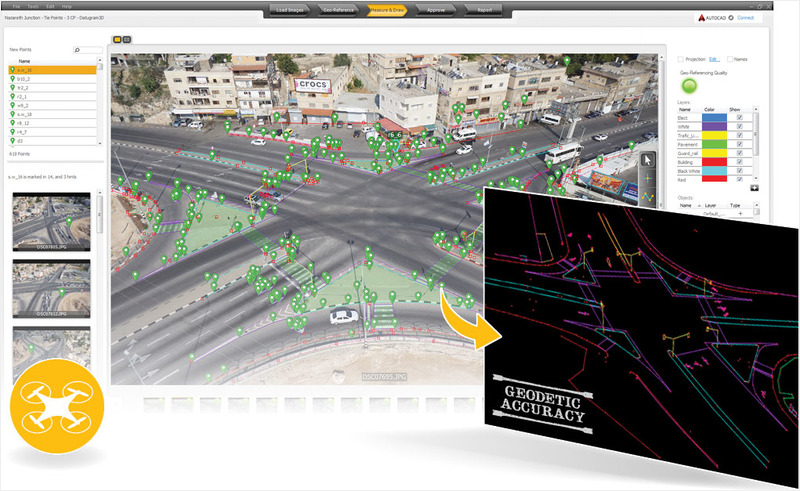Select point s.w_18 in list
Image resolution: width=800 pixels, height=491 pixels.
(x=52, y=114)
